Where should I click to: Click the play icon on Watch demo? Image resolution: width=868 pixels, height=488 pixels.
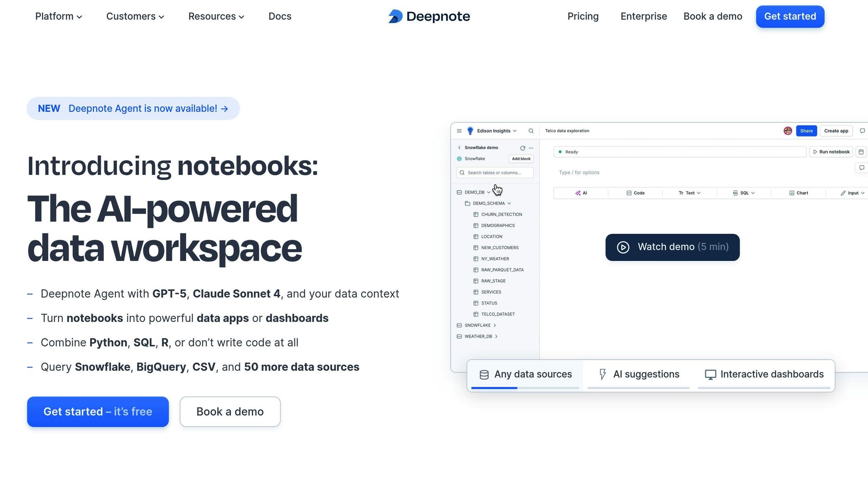623,247
